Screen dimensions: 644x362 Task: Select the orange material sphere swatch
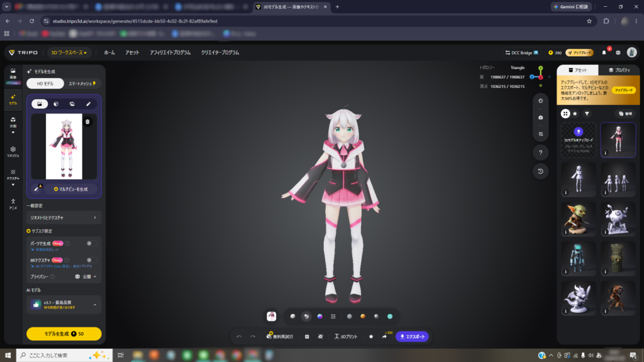(x=363, y=317)
